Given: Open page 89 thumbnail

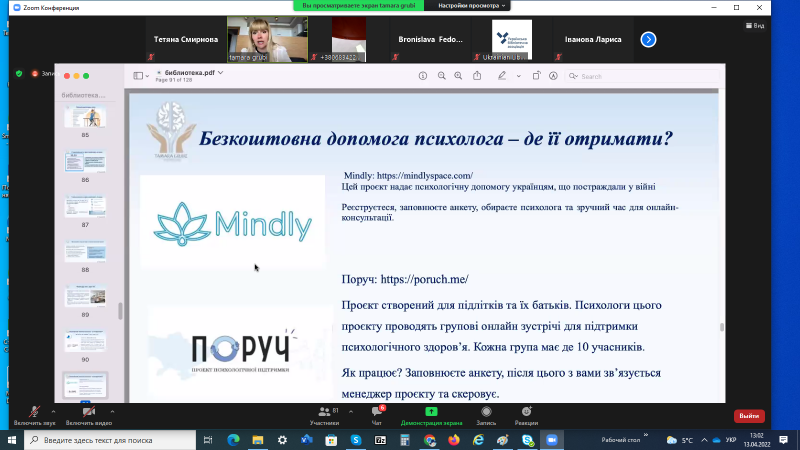Looking at the screenshot, I should click(x=85, y=296).
